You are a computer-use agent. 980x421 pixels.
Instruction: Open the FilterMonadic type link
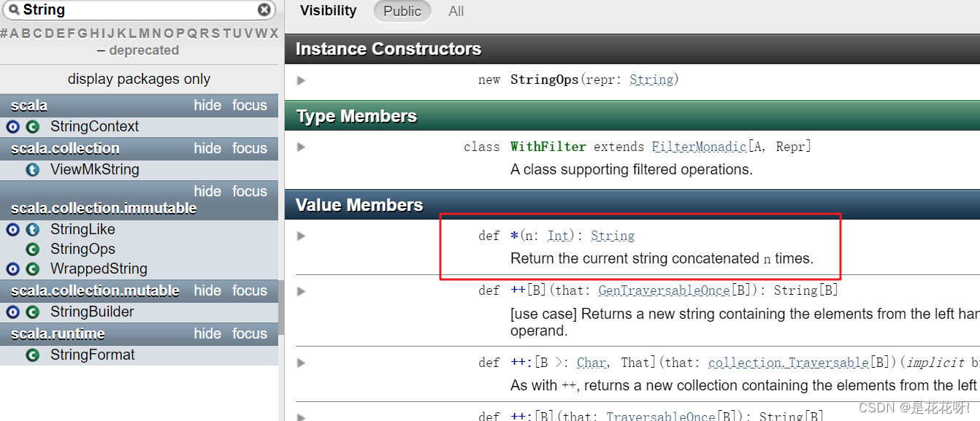pos(699,147)
